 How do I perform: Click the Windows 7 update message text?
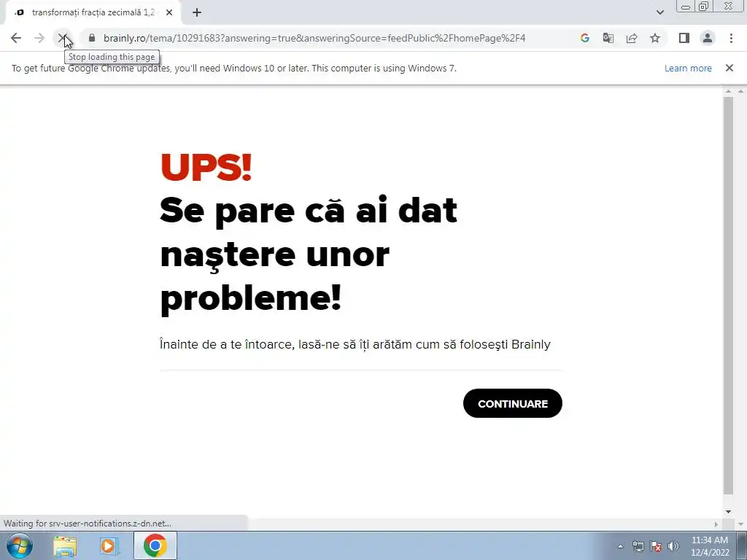pyautogui.click(x=234, y=68)
